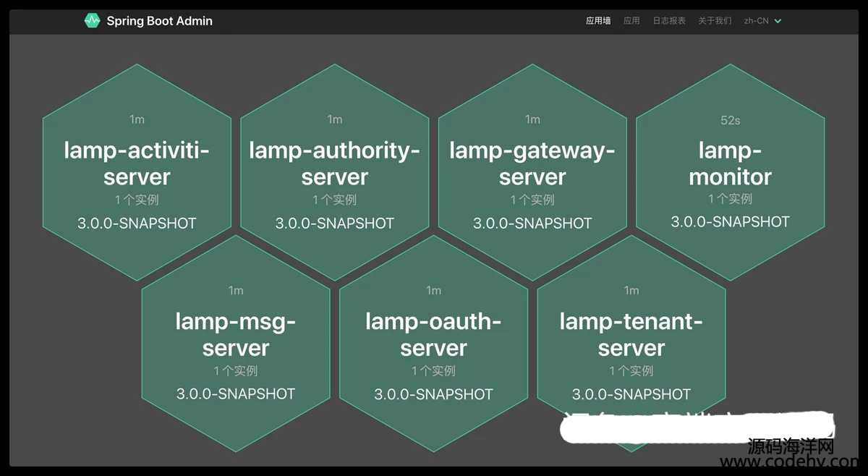
Task: Go to the 日志报表 page
Action: pos(669,21)
